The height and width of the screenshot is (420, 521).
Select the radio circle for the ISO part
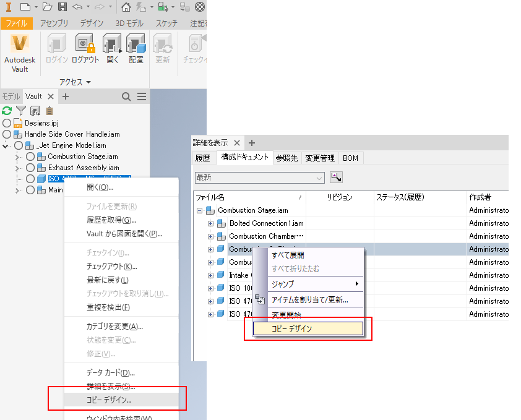tap(30, 179)
